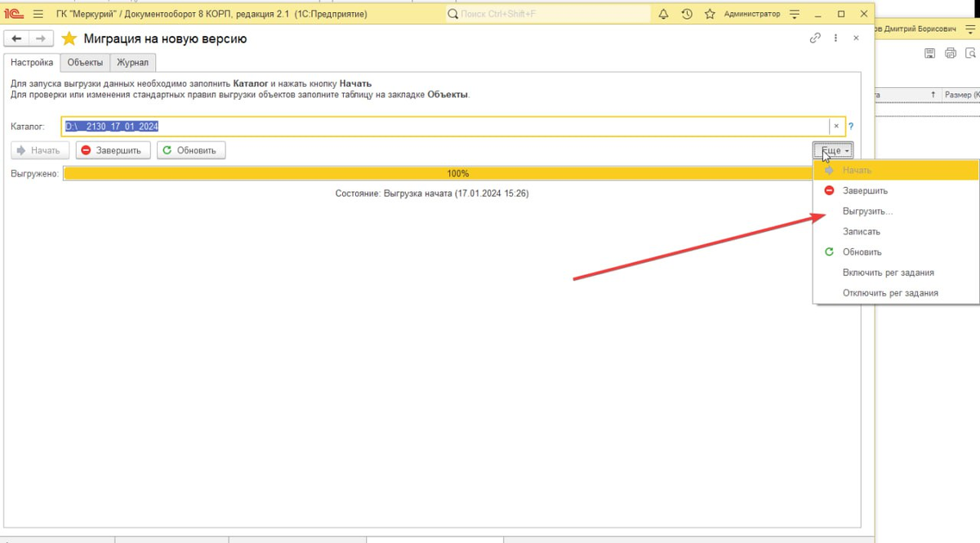The width and height of the screenshot is (980, 543).
Task: Click the save diskette icon in background window
Action: pyautogui.click(x=929, y=53)
